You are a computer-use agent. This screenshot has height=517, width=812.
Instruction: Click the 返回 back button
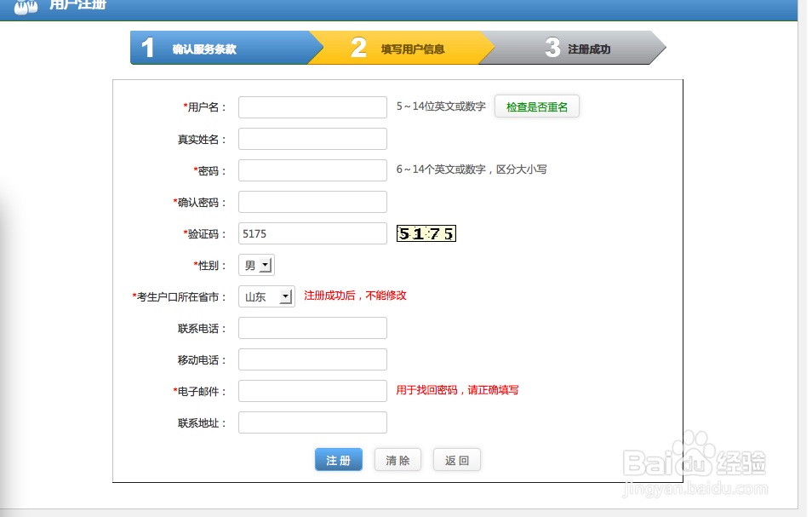(x=457, y=459)
